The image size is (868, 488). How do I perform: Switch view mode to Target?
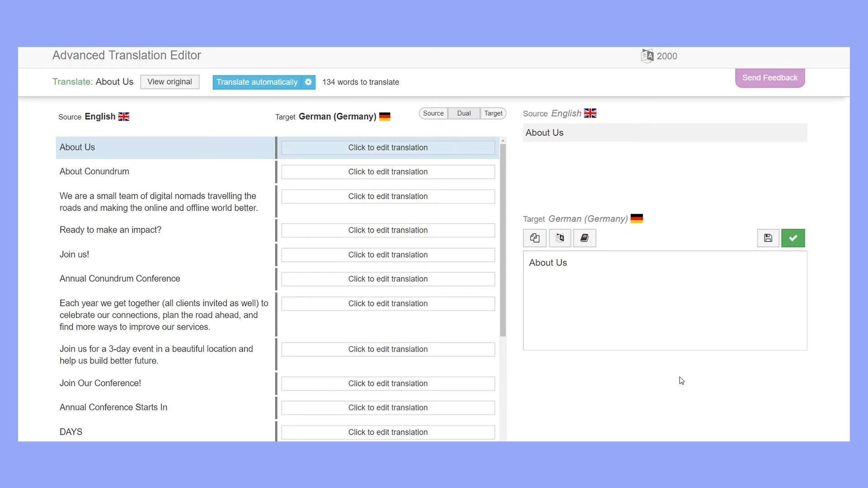[x=493, y=113]
